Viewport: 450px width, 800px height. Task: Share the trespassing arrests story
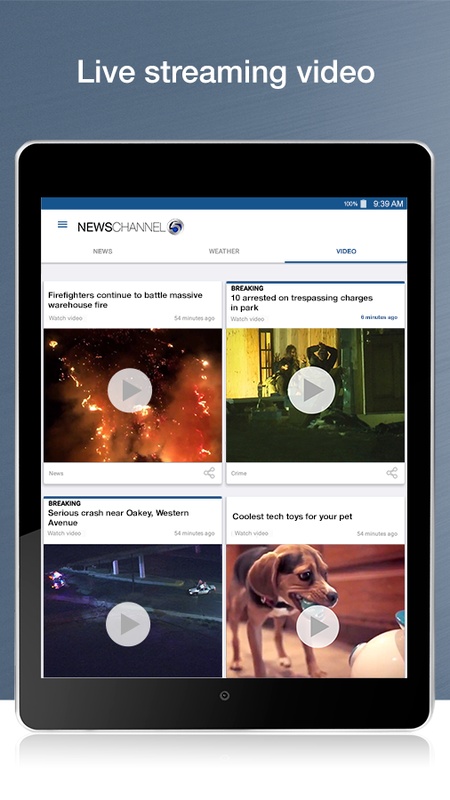tap(392, 473)
